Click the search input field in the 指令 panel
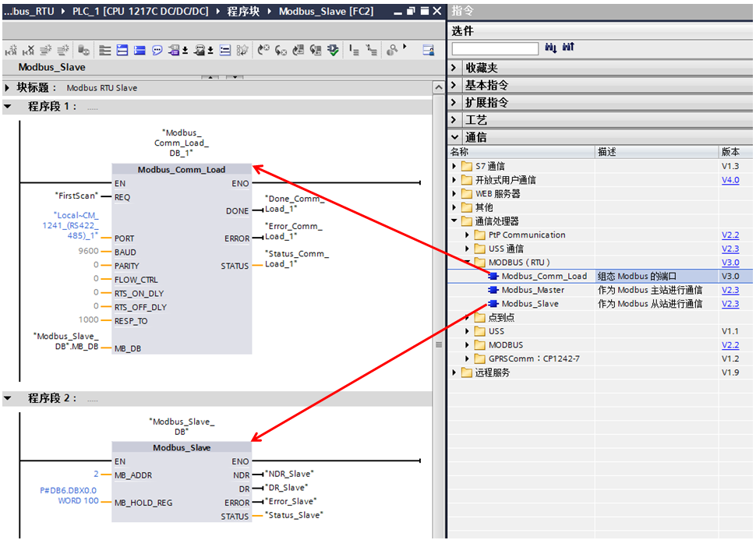756x540 pixels. click(x=495, y=48)
